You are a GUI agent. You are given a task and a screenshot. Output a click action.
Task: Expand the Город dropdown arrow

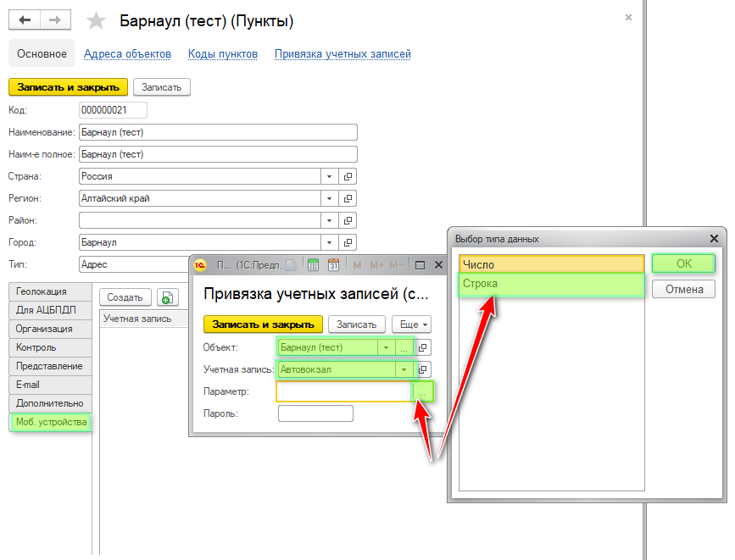(328, 242)
